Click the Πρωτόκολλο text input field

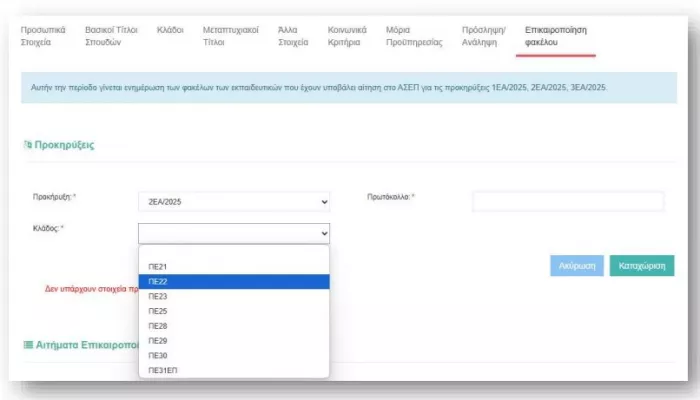pos(567,202)
